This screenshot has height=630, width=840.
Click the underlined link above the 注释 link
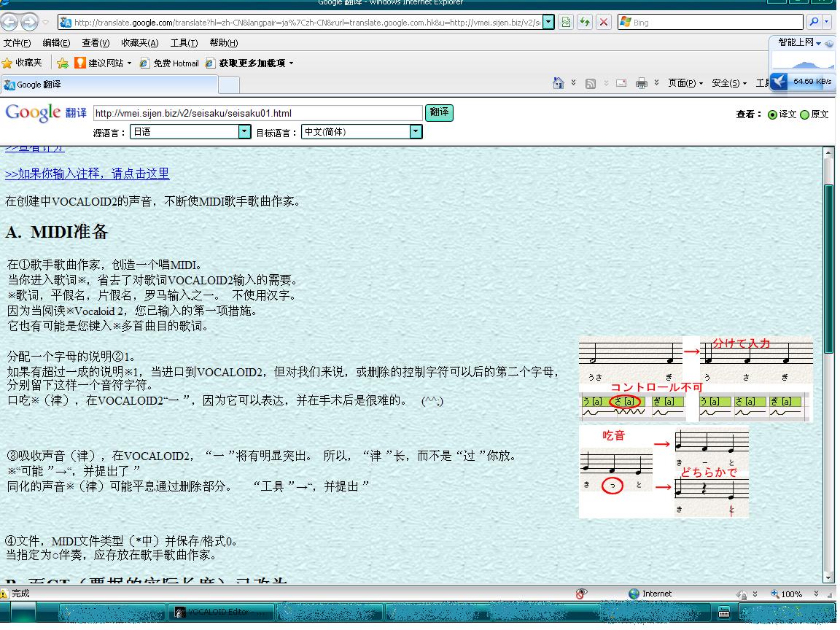(x=35, y=148)
